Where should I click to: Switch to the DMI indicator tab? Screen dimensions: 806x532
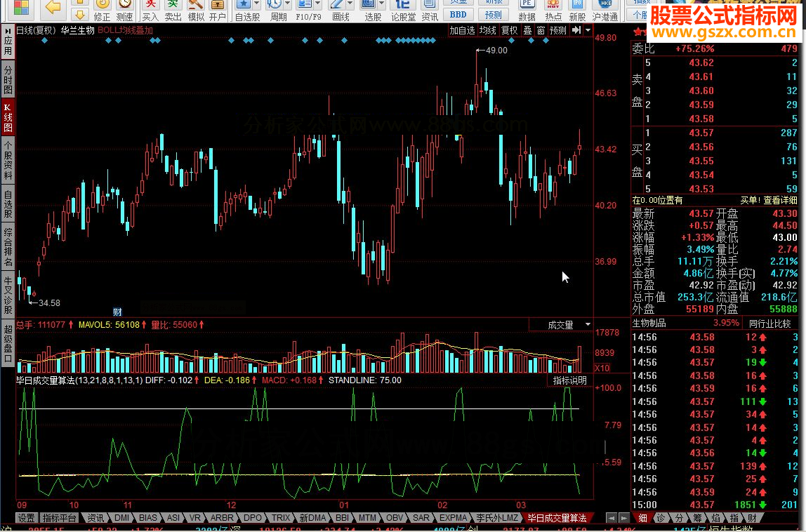tap(121, 517)
